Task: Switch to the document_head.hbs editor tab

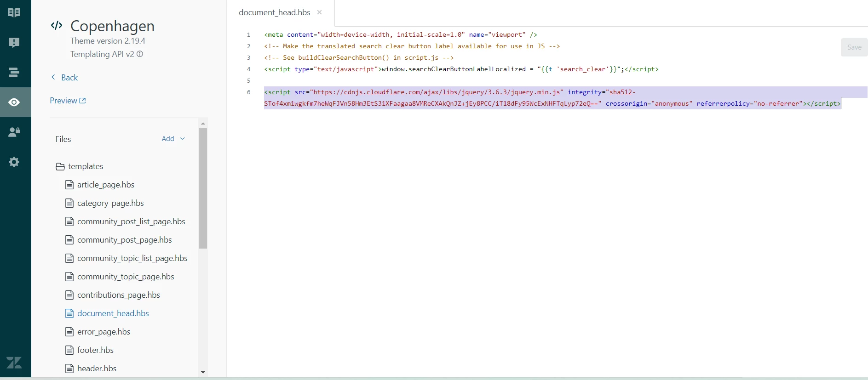Action: click(x=275, y=12)
